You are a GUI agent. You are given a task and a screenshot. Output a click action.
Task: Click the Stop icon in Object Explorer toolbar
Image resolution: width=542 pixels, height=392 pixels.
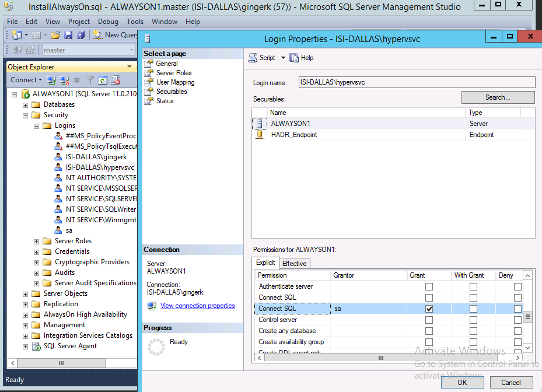(x=77, y=80)
